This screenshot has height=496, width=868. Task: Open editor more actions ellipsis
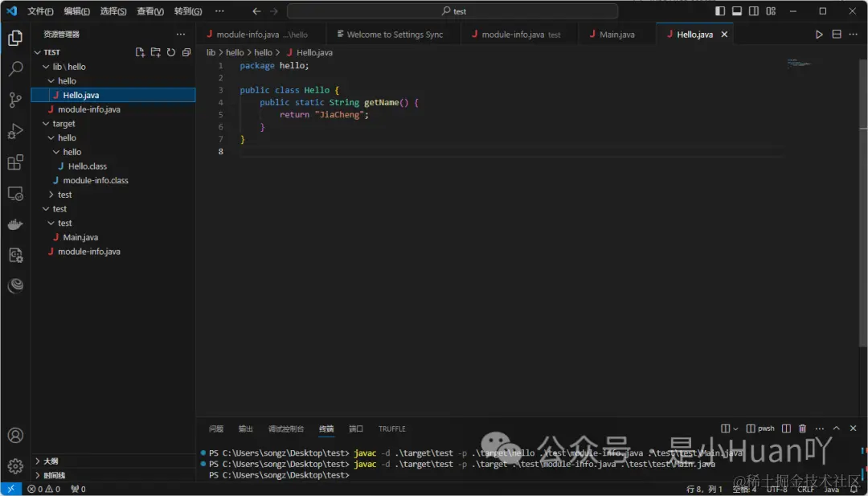click(854, 35)
